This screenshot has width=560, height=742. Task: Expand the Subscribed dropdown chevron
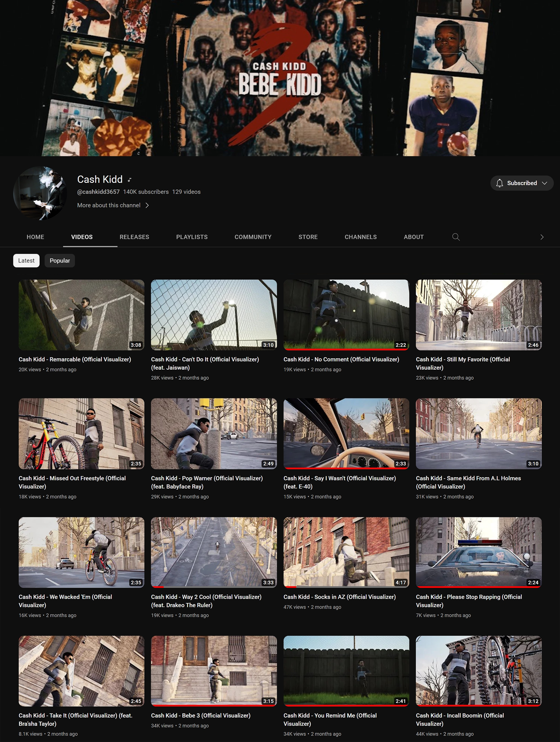545,183
